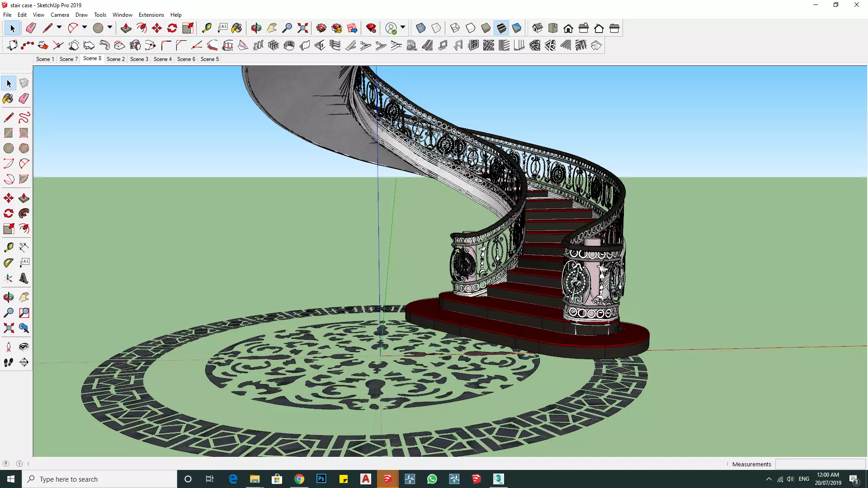Toggle X-Ray face style
This screenshot has height=488, width=868.
pyautogui.click(x=420, y=28)
